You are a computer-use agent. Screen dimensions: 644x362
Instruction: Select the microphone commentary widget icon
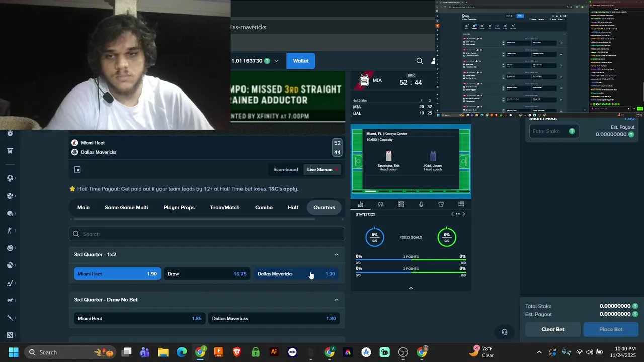(x=421, y=204)
